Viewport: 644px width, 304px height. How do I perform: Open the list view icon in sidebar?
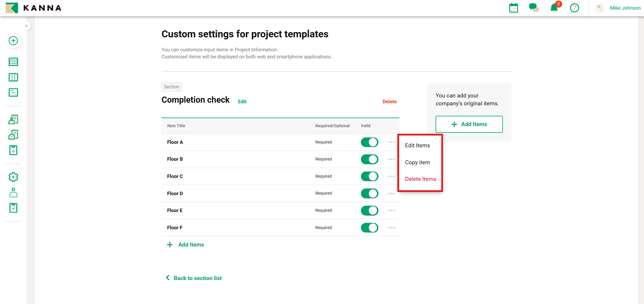tap(13, 62)
